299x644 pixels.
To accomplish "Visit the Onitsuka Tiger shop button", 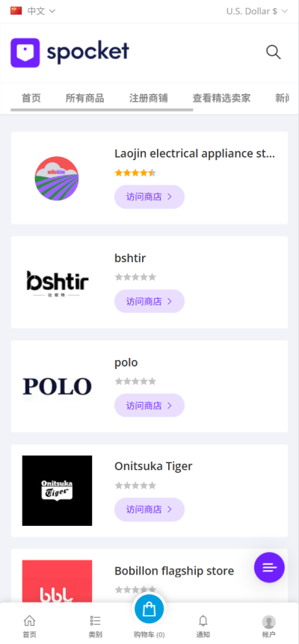I will tap(149, 510).
